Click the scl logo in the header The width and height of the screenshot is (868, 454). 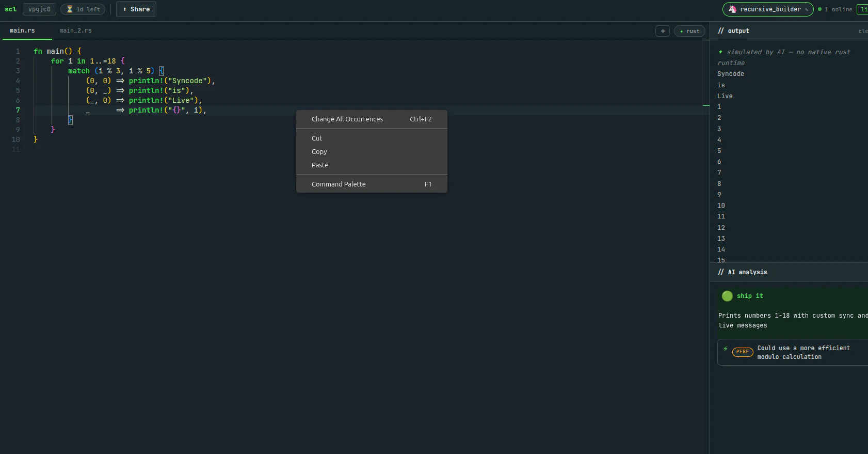pyautogui.click(x=10, y=9)
